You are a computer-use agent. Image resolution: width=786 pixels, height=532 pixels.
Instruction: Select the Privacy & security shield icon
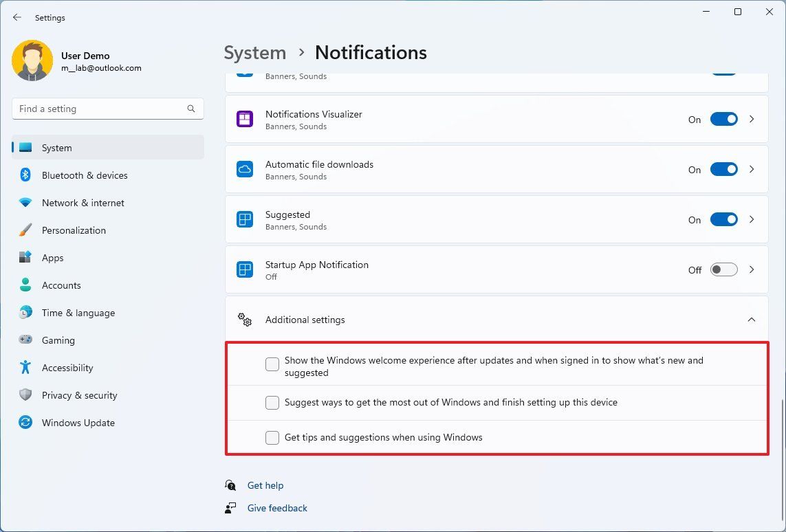pyautogui.click(x=25, y=395)
